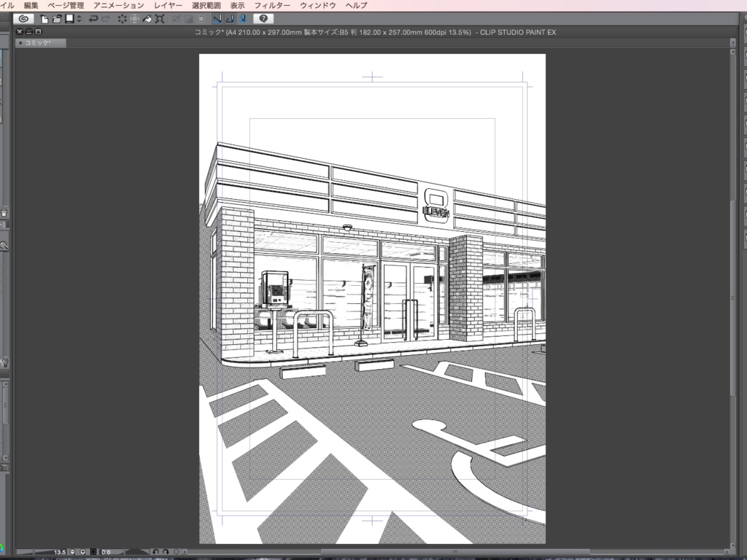Click the reset rotation icon
Screen dimensions: 747x560
pos(177,552)
